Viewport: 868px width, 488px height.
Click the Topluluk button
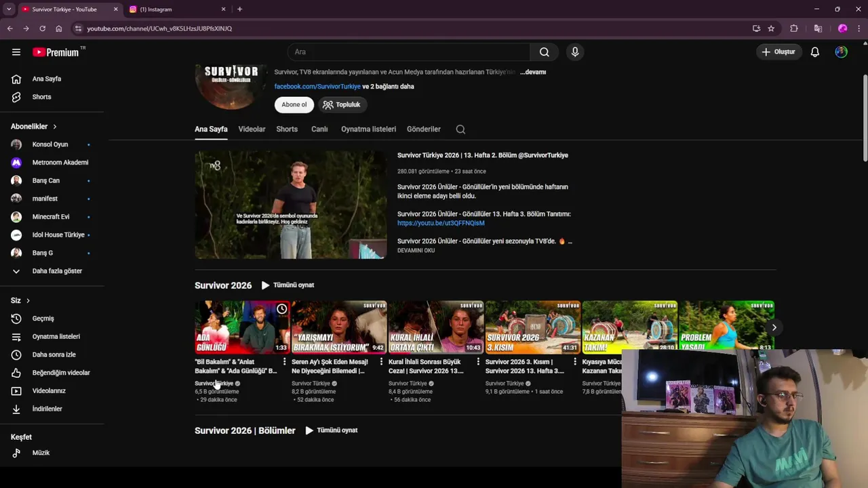pyautogui.click(x=342, y=104)
